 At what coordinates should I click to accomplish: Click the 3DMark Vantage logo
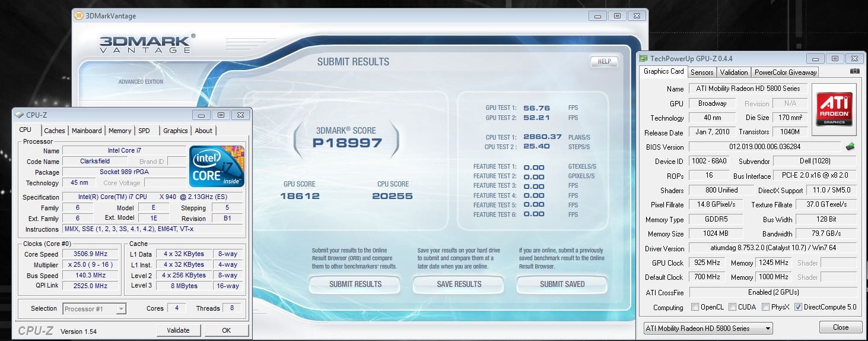coord(145,45)
